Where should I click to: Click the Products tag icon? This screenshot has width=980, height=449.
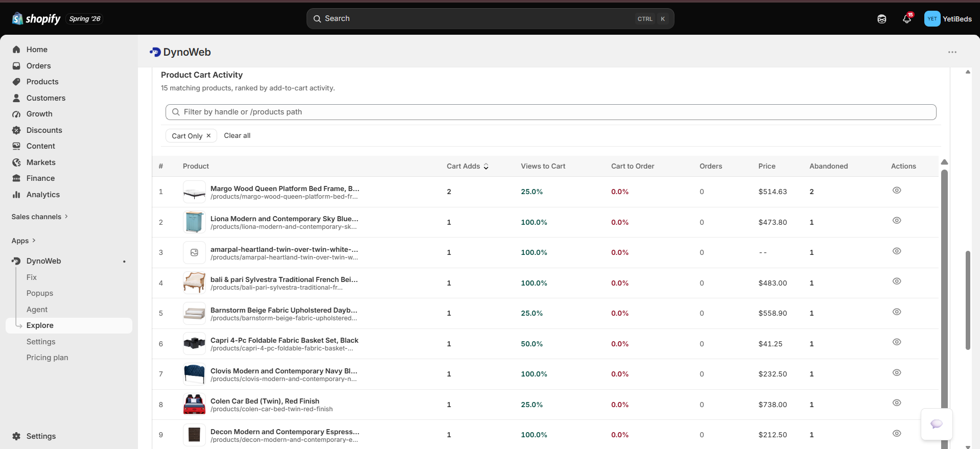(16, 82)
